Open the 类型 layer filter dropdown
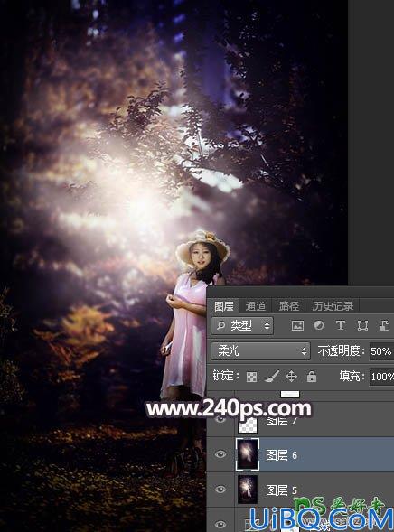 click(x=242, y=326)
